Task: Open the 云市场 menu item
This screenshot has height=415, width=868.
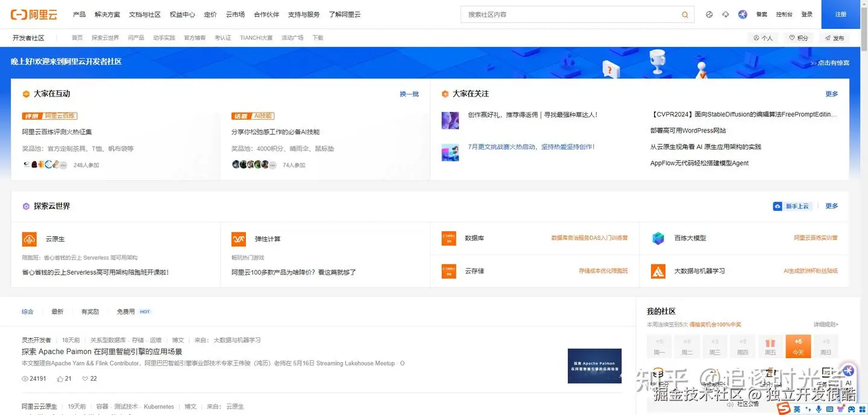Action: [235, 14]
